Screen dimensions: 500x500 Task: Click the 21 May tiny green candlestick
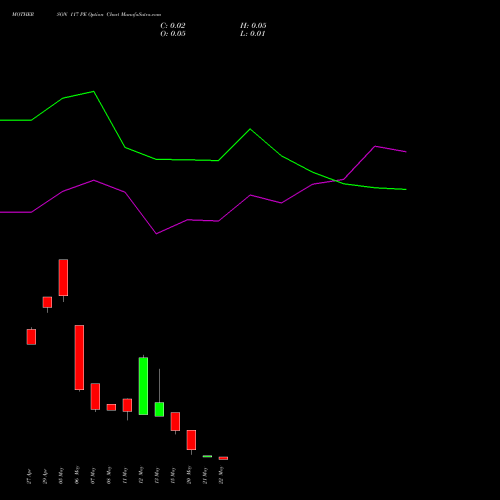click(x=207, y=456)
